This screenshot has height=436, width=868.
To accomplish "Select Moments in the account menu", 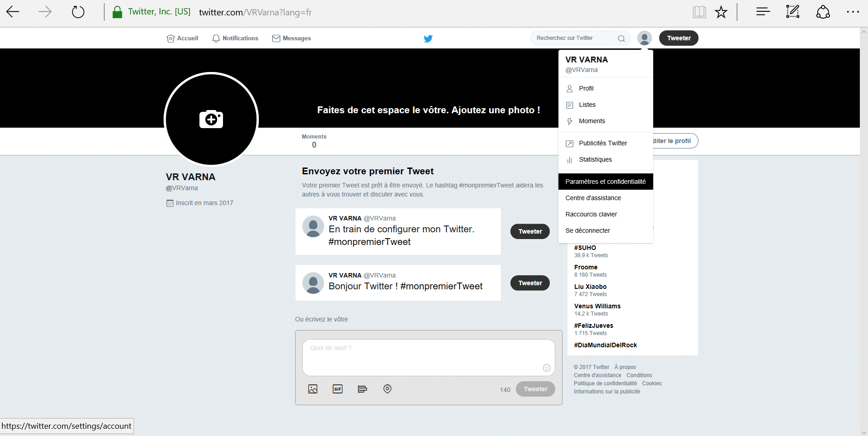I will tap(606, 121).
